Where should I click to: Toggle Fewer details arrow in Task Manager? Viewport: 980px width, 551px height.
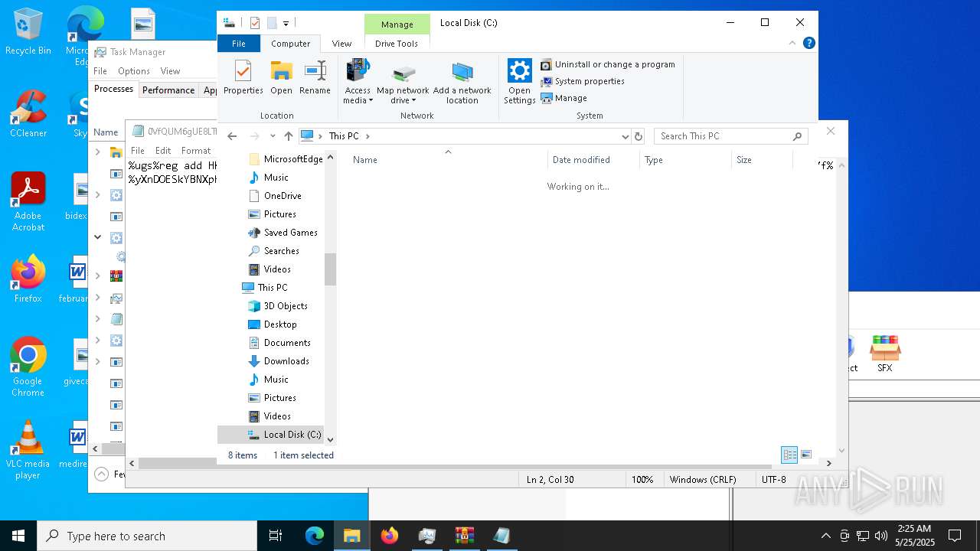101,474
